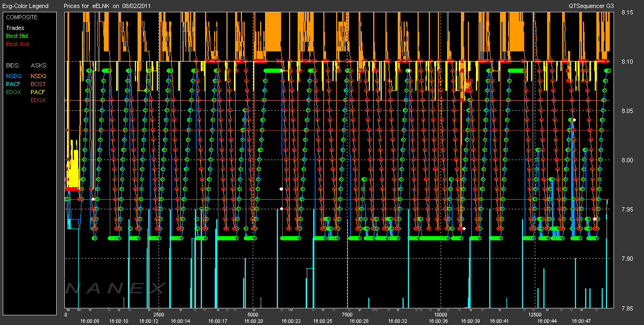
Task: Select the Best Ask legend label
Action: 16,43
